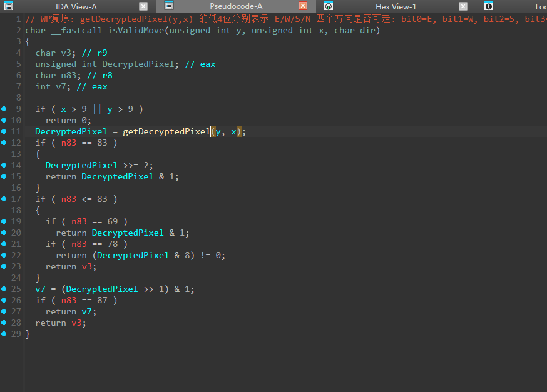Image resolution: width=547 pixels, height=392 pixels.
Task: Toggle breakpoint dot on line 12
Action: point(4,143)
